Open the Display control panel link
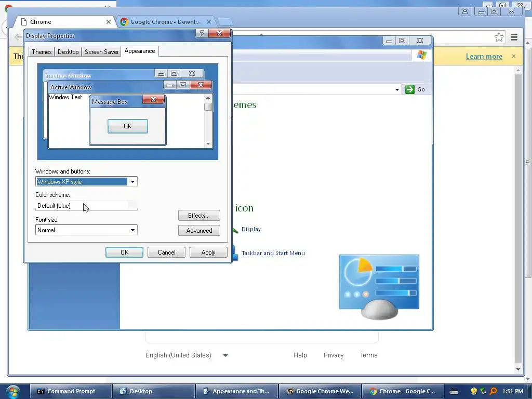Viewport: 532px width, 399px height. [x=251, y=229]
